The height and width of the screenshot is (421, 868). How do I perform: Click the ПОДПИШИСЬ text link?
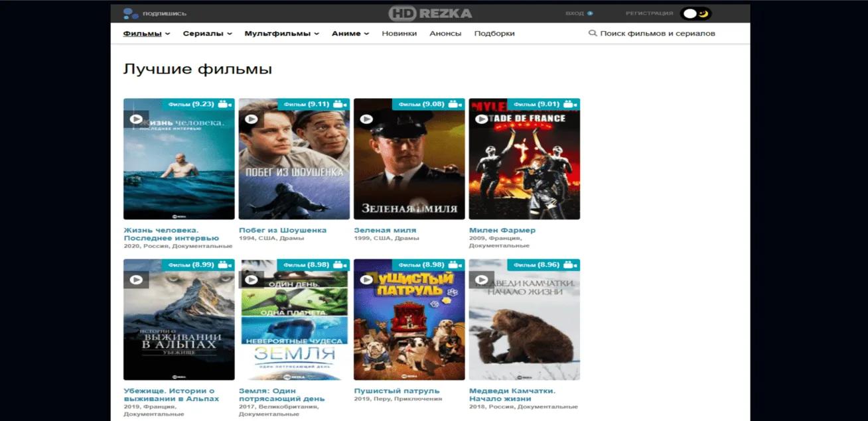(x=165, y=13)
